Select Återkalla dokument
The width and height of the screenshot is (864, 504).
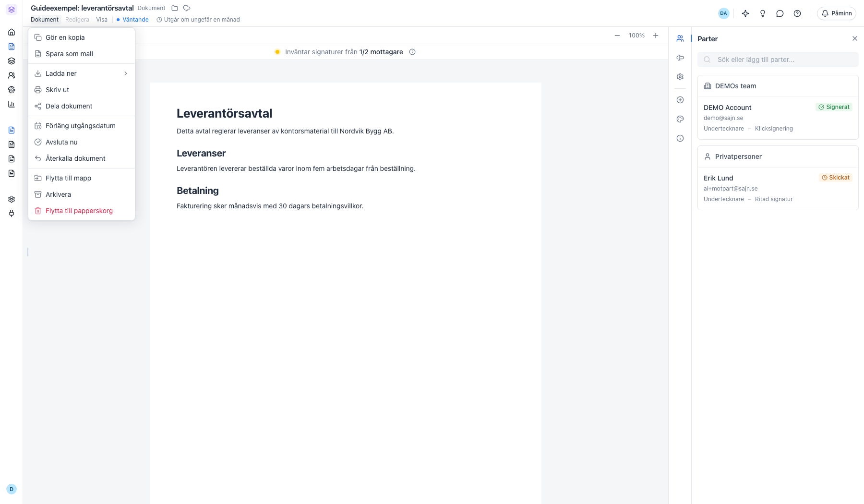coord(82,158)
